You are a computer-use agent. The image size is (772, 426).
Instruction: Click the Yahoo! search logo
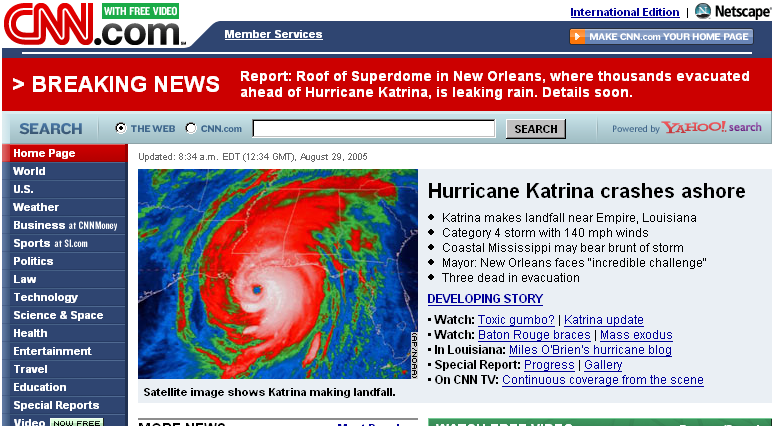pos(711,128)
